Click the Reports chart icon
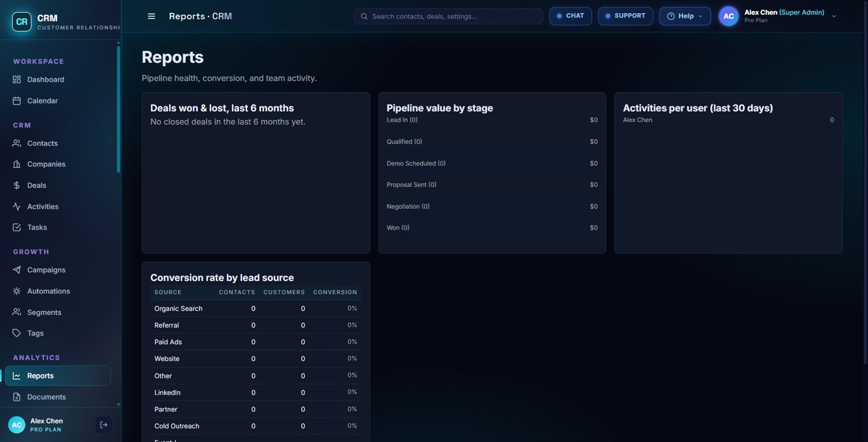This screenshot has width=868, height=442. click(17, 376)
